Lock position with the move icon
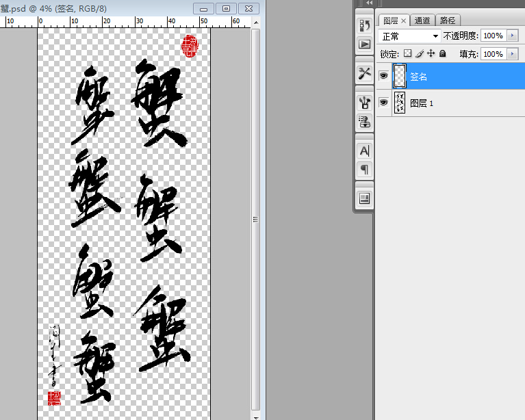This screenshot has height=420, width=525. 431,53
